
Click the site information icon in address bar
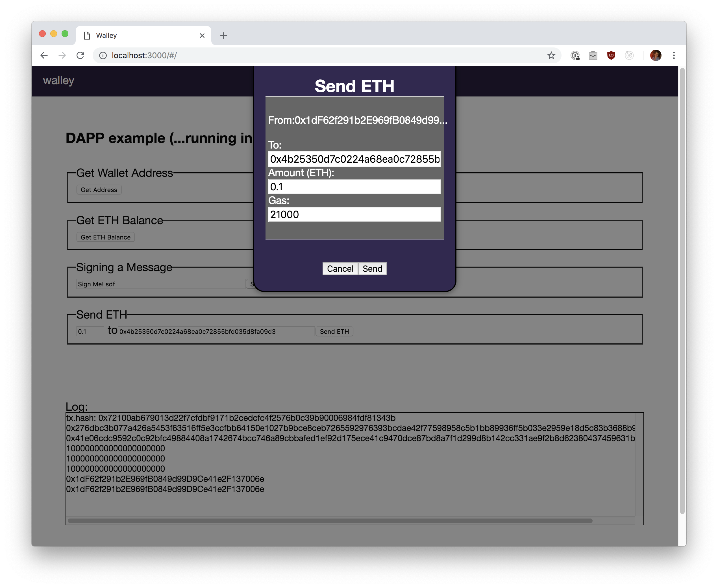tap(103, 55)
